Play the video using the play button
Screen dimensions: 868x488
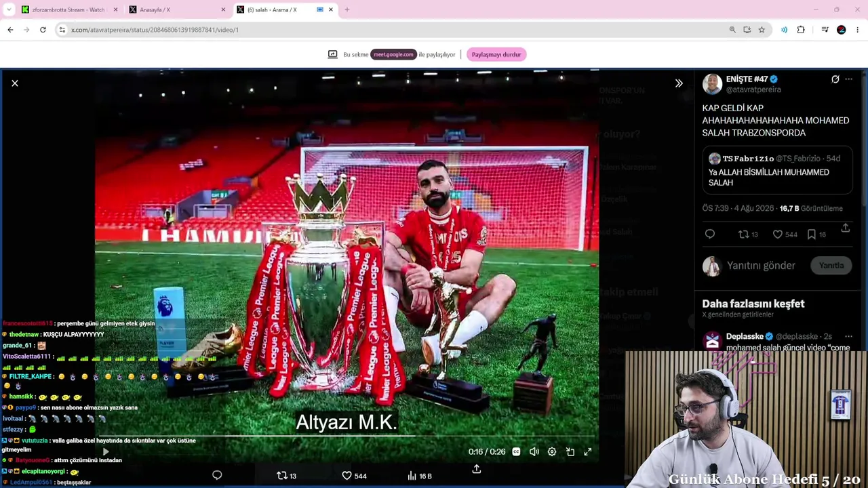click(x=106, y=451)
